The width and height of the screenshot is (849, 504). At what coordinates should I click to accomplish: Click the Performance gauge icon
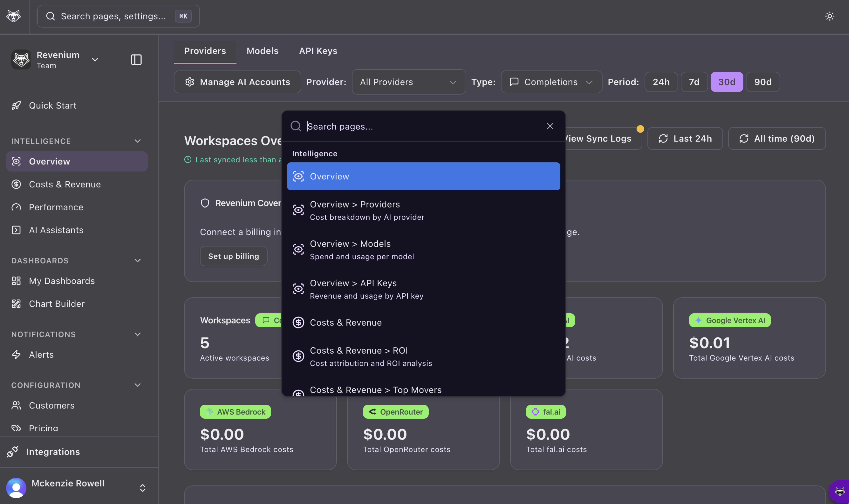(16, 207)
